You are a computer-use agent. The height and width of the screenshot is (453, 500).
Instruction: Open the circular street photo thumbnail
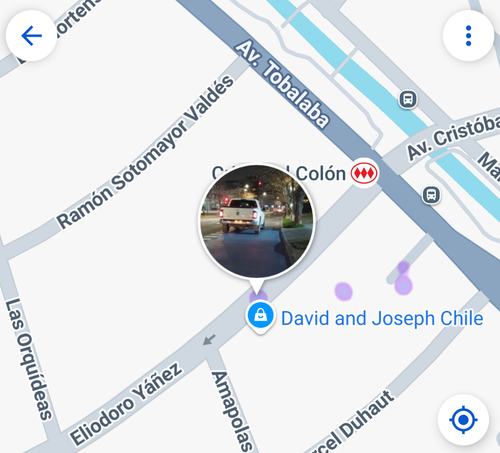pyautogui.click(x=257, y=221)
